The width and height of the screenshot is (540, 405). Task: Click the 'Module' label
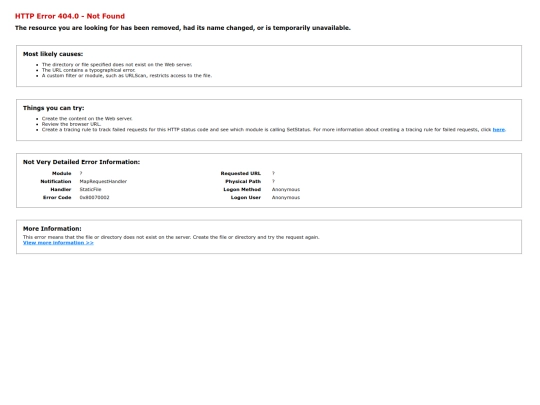click(62, 173)
